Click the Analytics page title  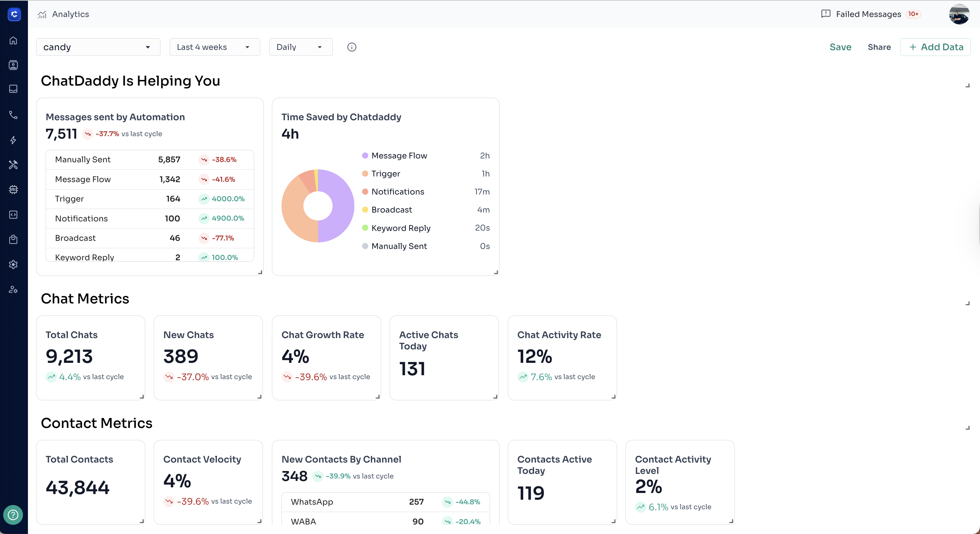tap(70, 14)
